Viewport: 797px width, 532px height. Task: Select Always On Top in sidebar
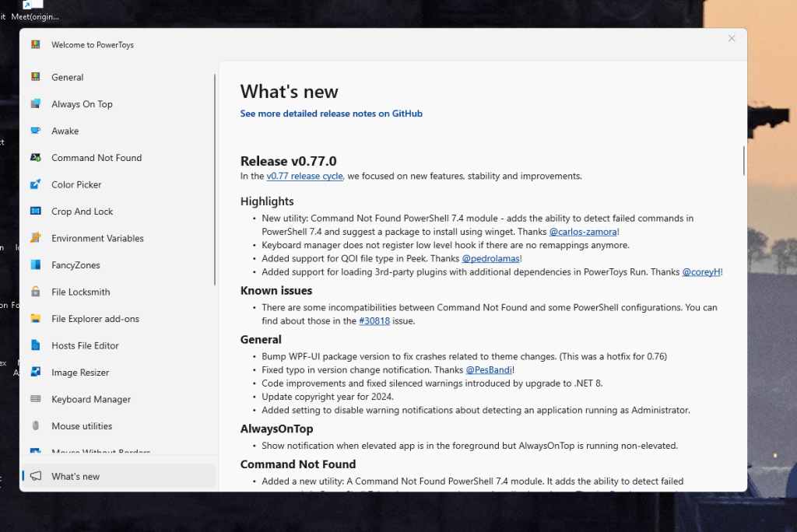[x=118, y=104]
